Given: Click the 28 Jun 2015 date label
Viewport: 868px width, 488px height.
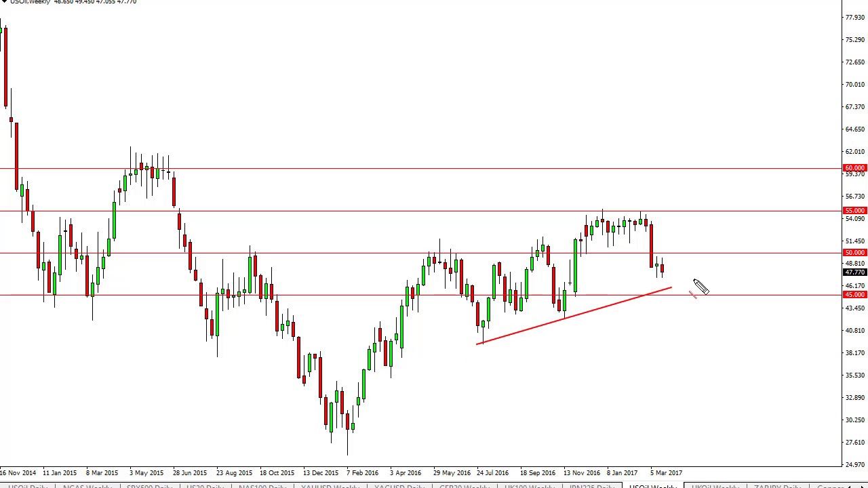Looking at the screenshot, I should tap(190, 473).
